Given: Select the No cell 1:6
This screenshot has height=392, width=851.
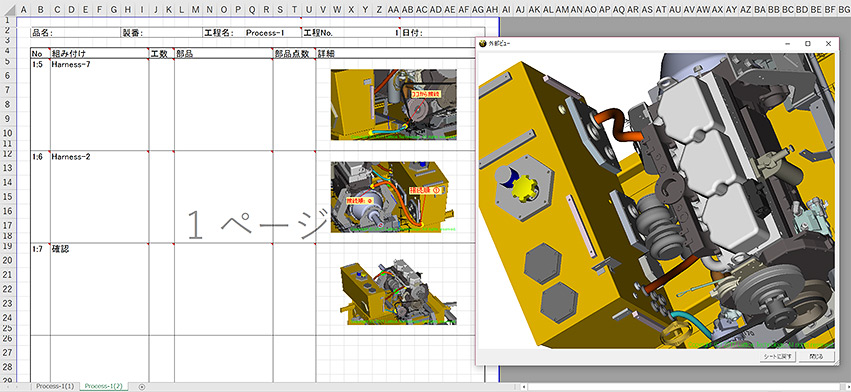Looking at the screenshot, I should 40,197.
